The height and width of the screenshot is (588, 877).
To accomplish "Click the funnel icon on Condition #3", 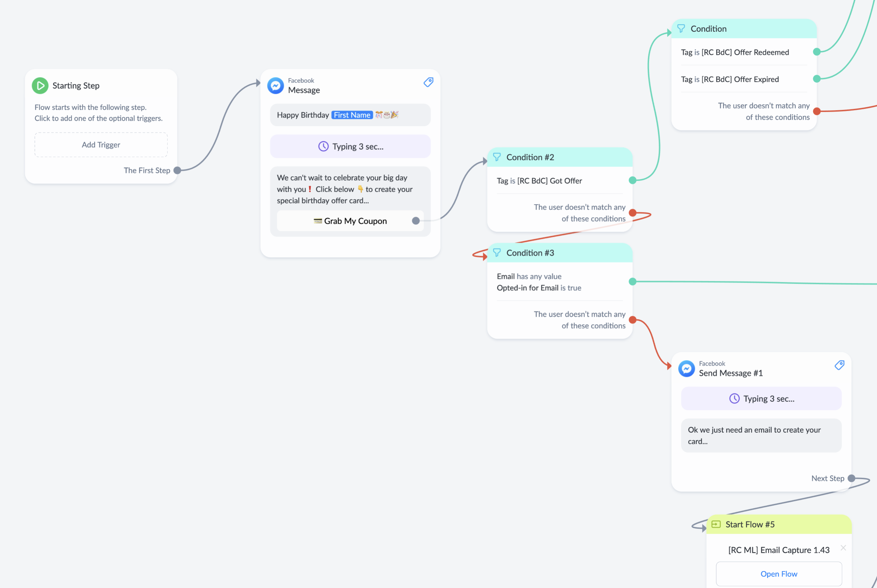I will 497,253.
